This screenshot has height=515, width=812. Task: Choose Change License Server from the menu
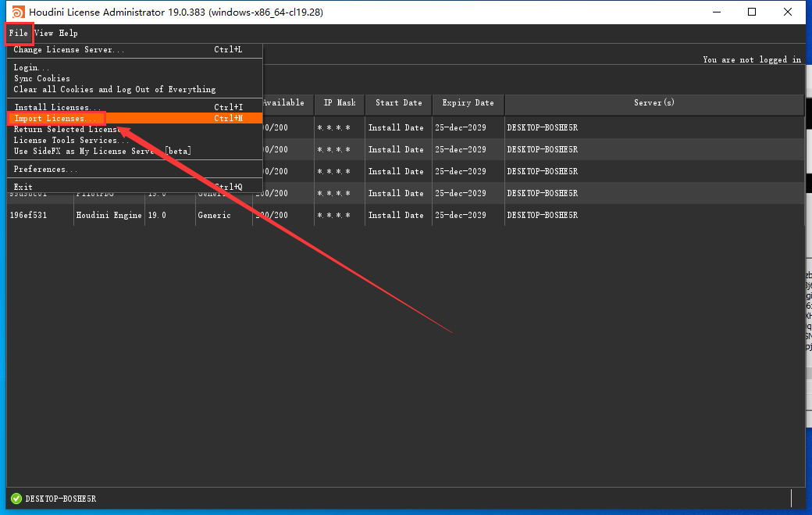[x=69, y=50]
